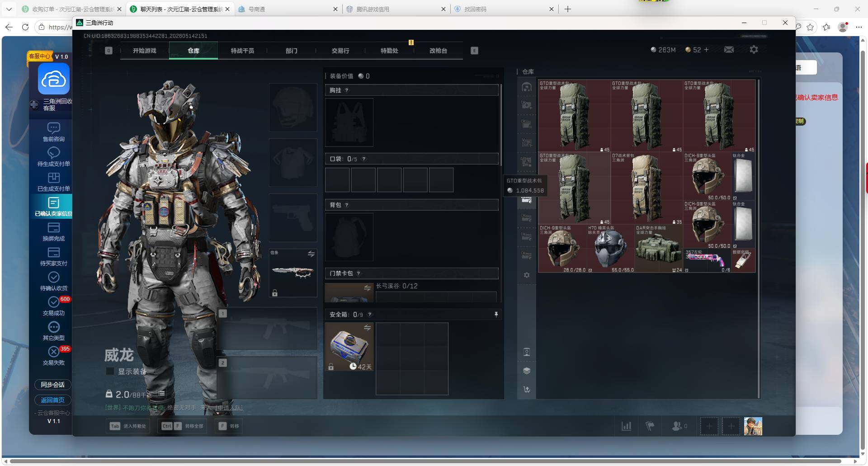Screen dimensions: 868x466
Task: Add premium currency with the plus icon
Action: click(706, 50)
